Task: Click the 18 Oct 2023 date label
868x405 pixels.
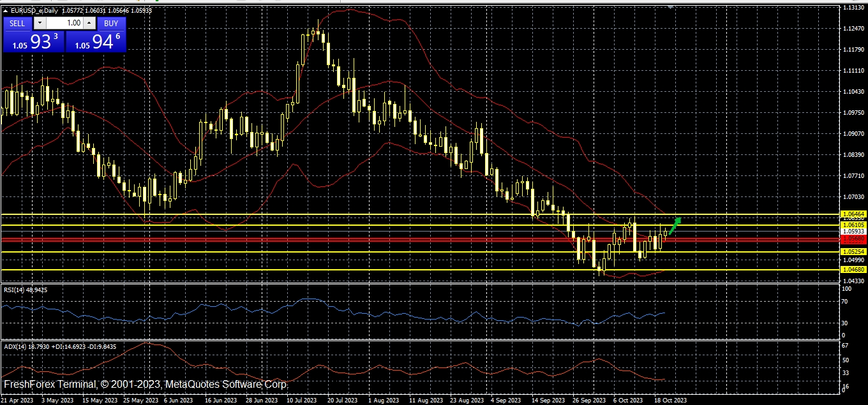Action: click(671, 401)
